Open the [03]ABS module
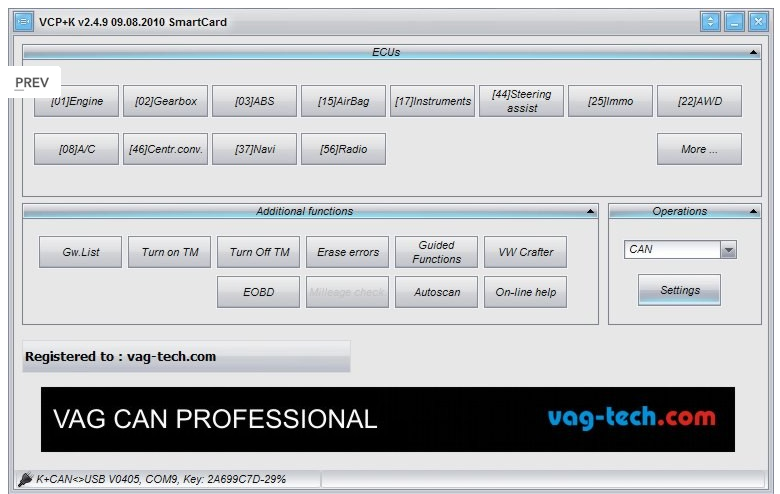This screenshot has width=780, height=494. 254,101
